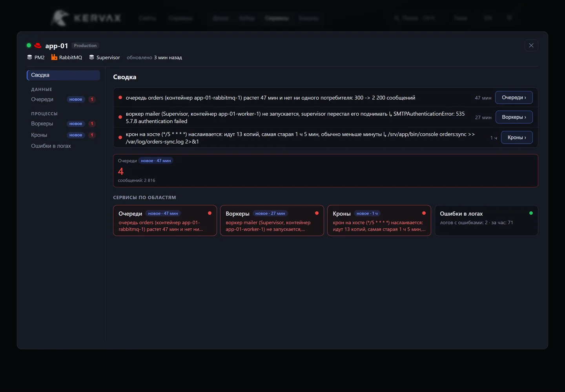565x392 pixels.
Task: Click the green dot on the Ошибки в логах card
Action: [531, 213]
